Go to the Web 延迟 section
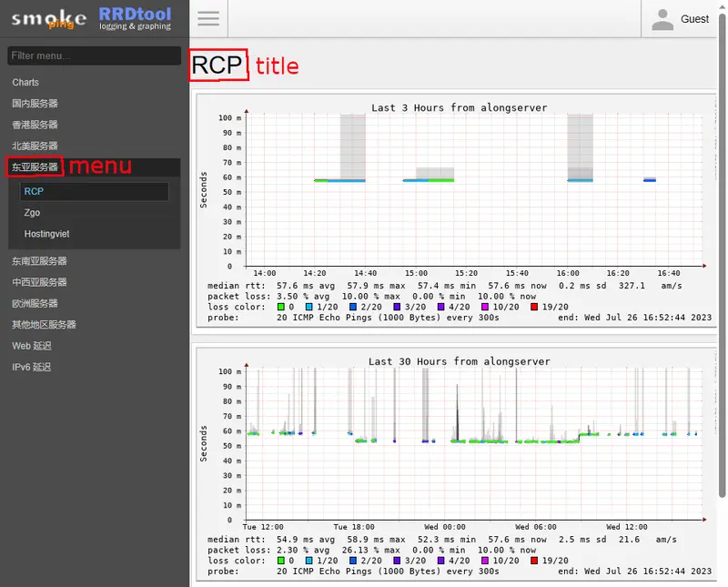This screenshot has width=728, height=587. pyautogui.click(x=32, y=346)
